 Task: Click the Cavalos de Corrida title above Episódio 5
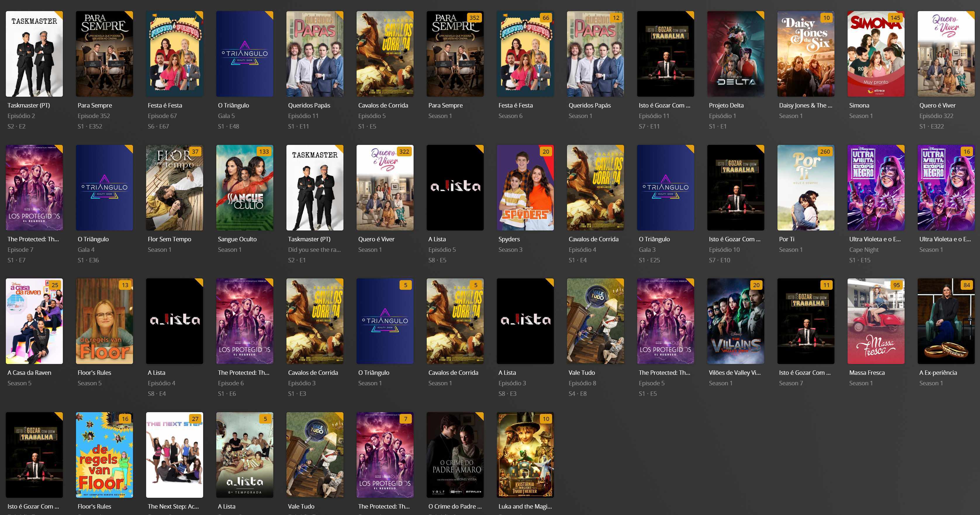tap(383, 105)
